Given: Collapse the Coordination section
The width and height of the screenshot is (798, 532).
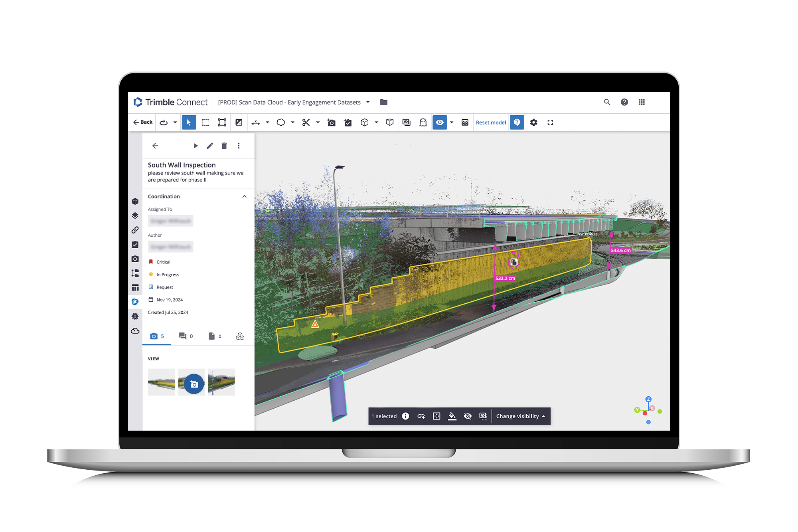Looking at the screenshot, I should pos(245,196).
